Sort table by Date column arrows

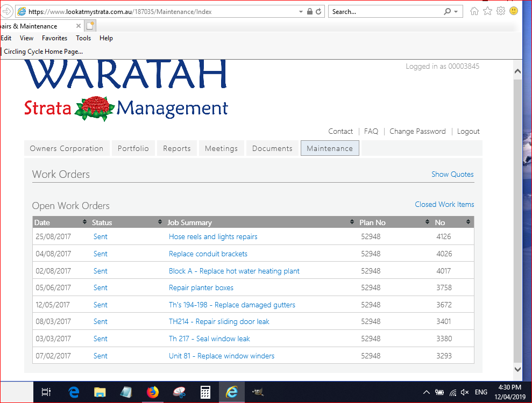tap(84, 222)
